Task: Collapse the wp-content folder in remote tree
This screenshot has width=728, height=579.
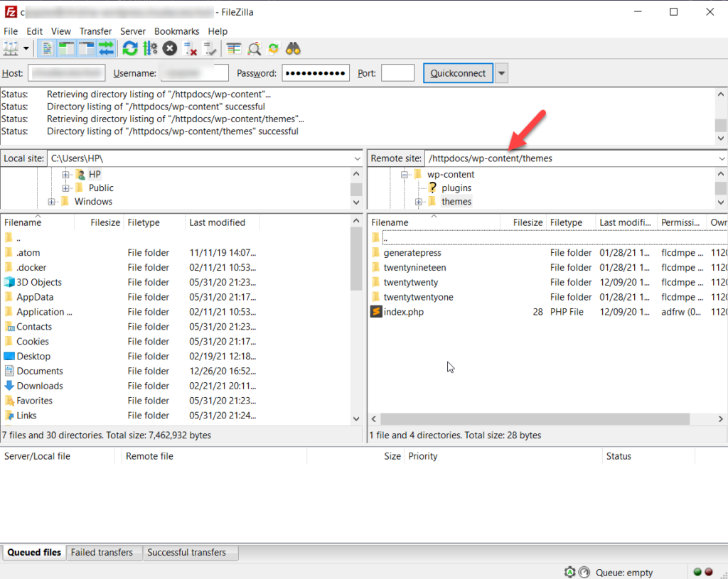Action: click(405, 175)
